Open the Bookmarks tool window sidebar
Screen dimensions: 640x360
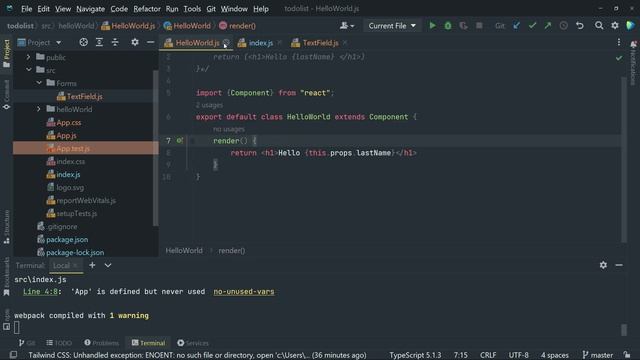pos(7,276)
